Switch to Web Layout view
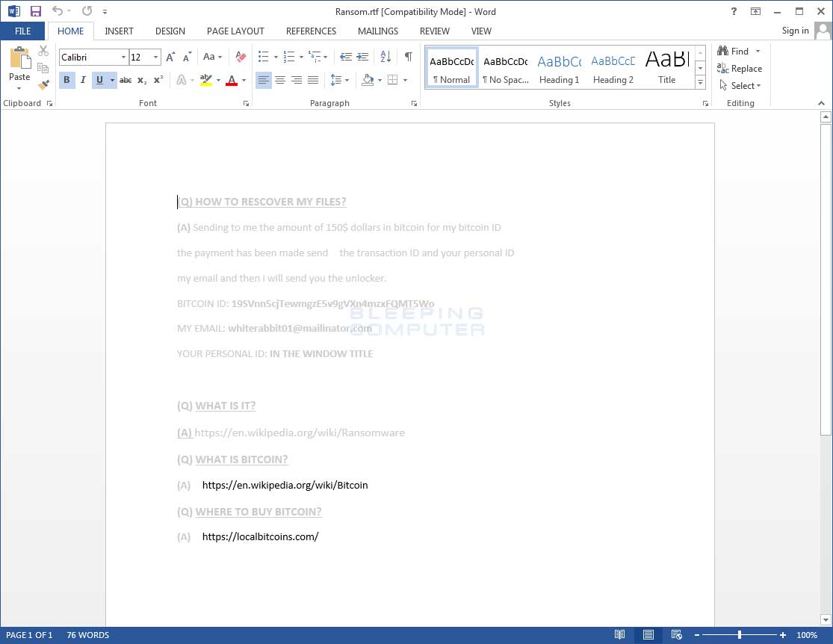 (x=676, y=634)
